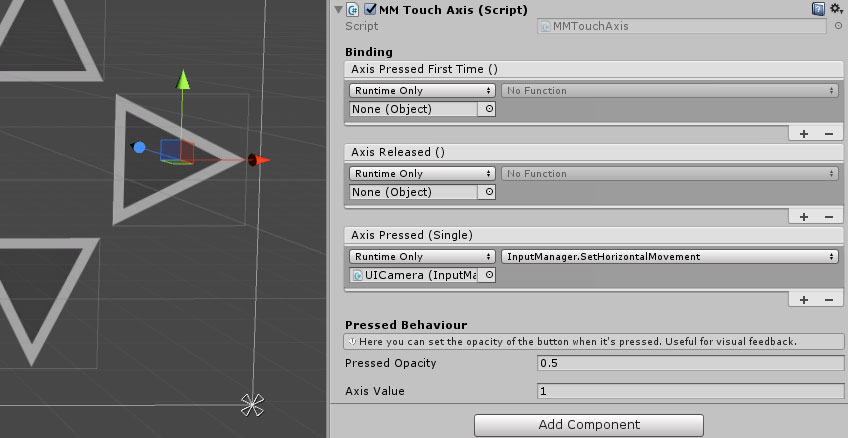This screenshot has width=848, height=438.
Task: Click the Add Component button
Action: click(589, 424)
